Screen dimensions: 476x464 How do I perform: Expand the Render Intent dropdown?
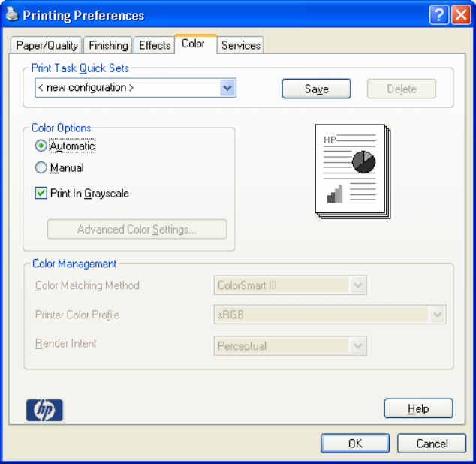tap(358, 346)
